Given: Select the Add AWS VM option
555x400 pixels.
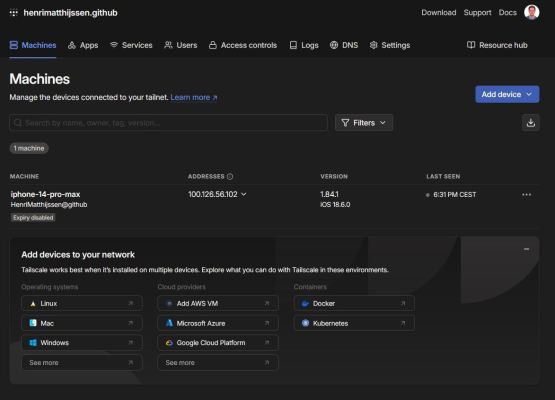Looking at the screenshot, I should point(218,303).
